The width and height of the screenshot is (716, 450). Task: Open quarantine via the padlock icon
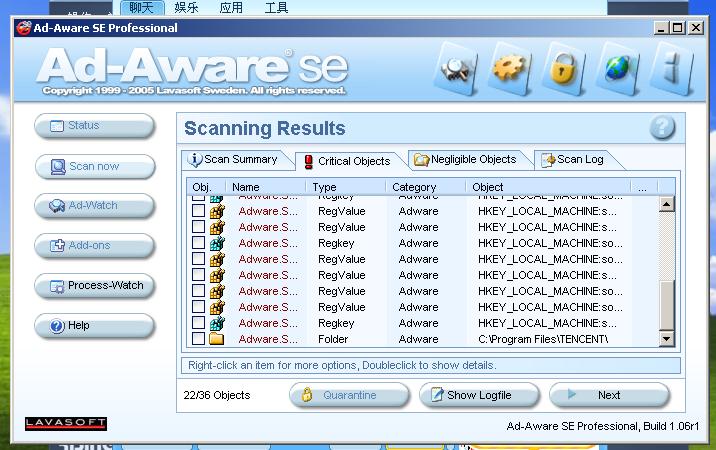563,69
